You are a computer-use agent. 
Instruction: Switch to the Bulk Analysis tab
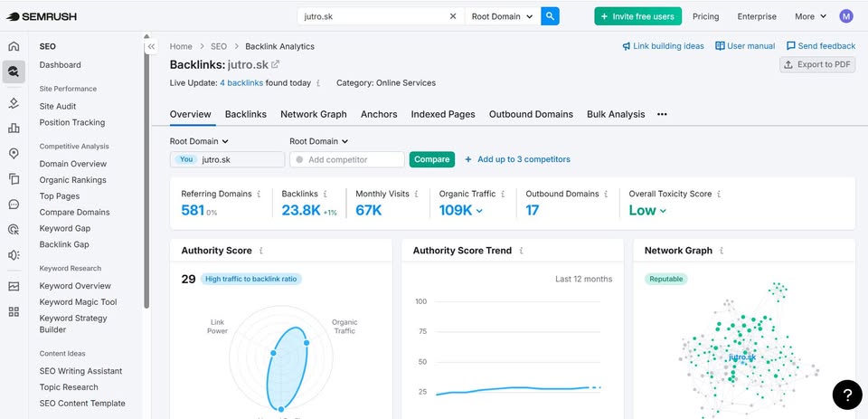pyautogui.click(x=616, y=114)
